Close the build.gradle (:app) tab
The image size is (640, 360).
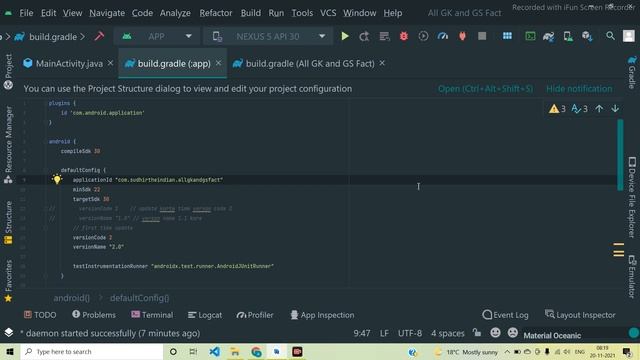[218, 63]
